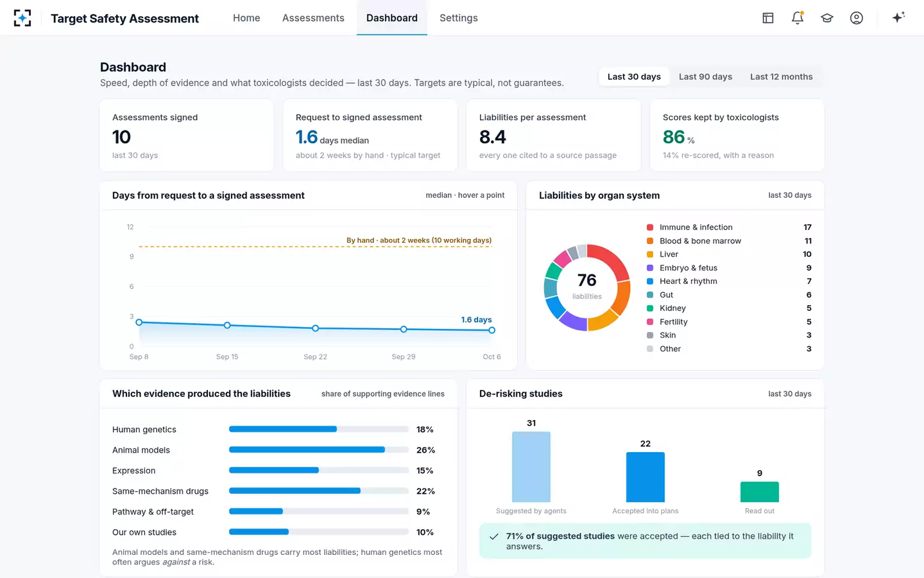This screenshot has height=578, width=924.
Task: Click the 86% scores kept value
Action: pyautogui.click(x=674, y=137)
